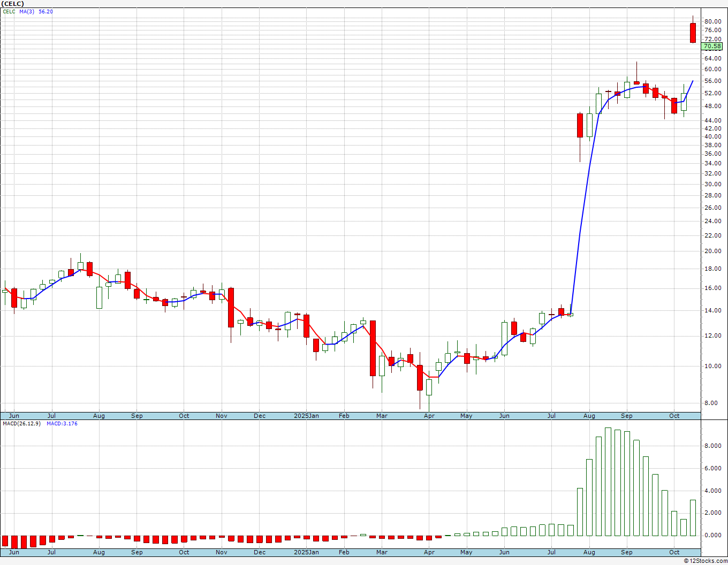The width and height of the screenshot is (728, 565).
Task: Click Nov on the MACD panel time axis
Action: pyautogui.click(x=222, y=552)
